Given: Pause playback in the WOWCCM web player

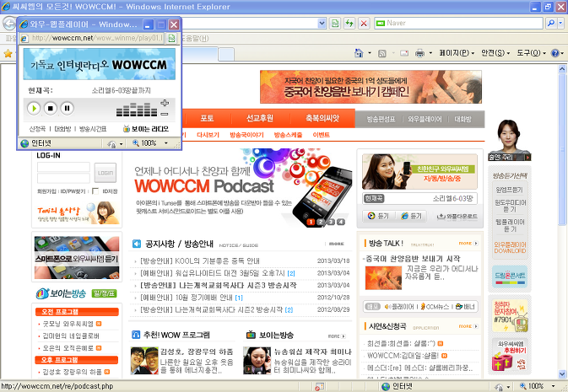Looking at the screenshot, I should point(67,108).
